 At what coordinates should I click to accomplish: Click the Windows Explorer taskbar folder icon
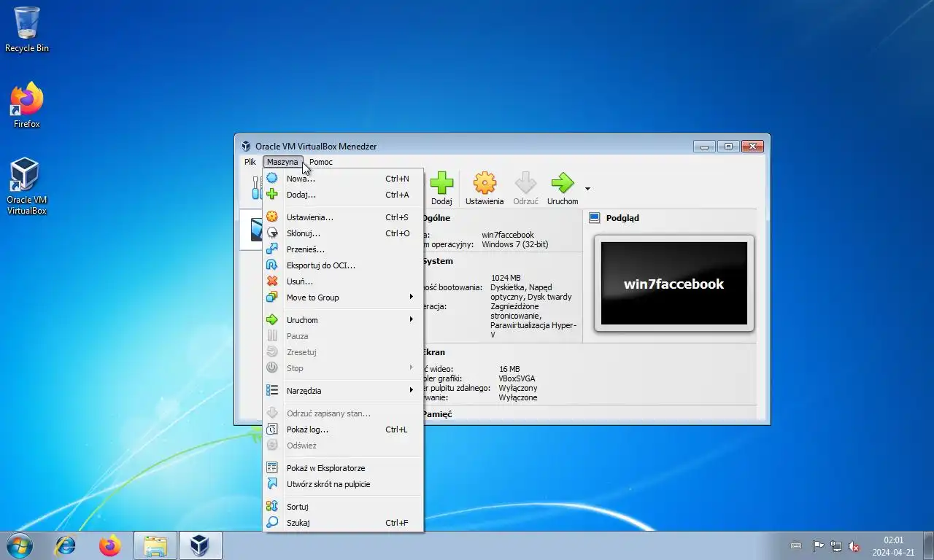click(155, 545)
